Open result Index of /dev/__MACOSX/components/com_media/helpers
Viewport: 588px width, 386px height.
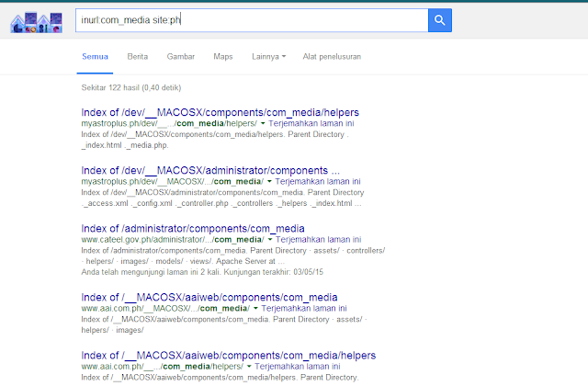pyautogui.click(x=220, y=112)
